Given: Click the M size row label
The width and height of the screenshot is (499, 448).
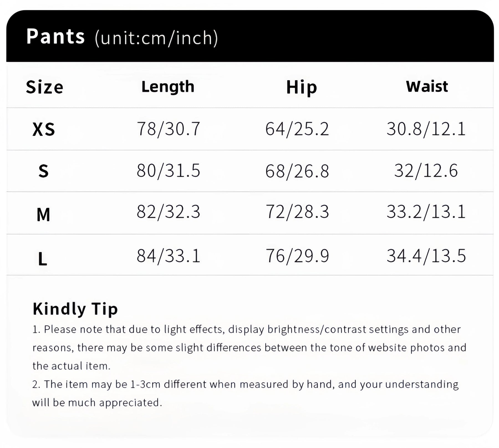Looking at the screenshot, I should click(x=43, y=214).
